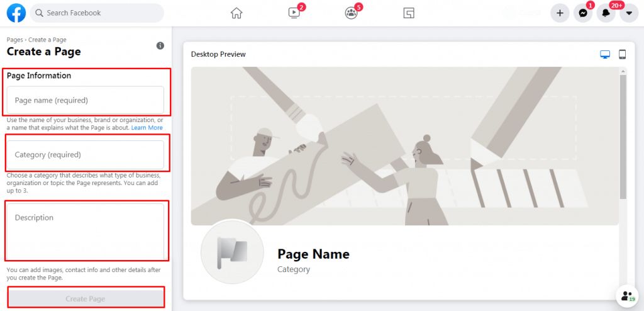The image size is (644, 311).
Task: Expand the account dropdown arrow
Action: pos(629,13)
